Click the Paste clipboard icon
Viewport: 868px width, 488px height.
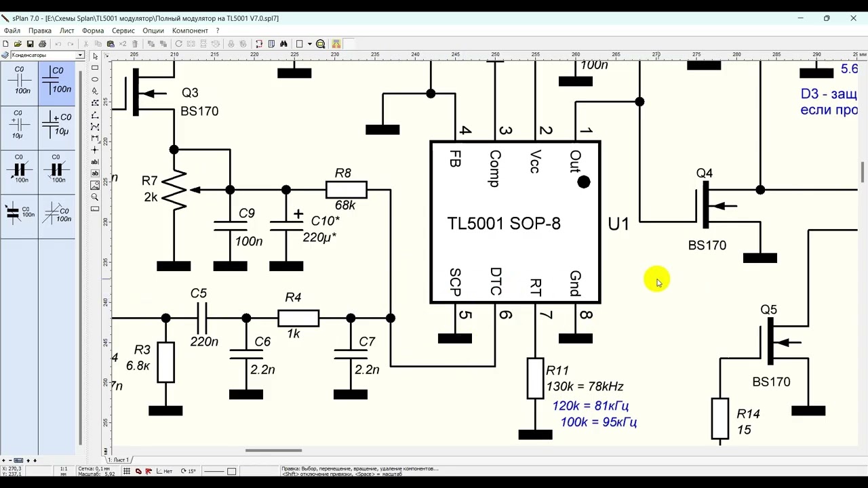pos(111,44)
